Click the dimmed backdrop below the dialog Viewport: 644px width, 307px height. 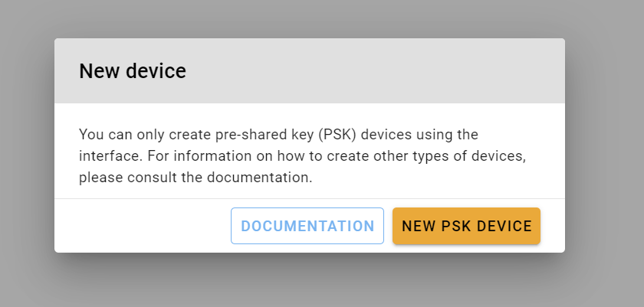pyautogui.click(x=307, y=282)
